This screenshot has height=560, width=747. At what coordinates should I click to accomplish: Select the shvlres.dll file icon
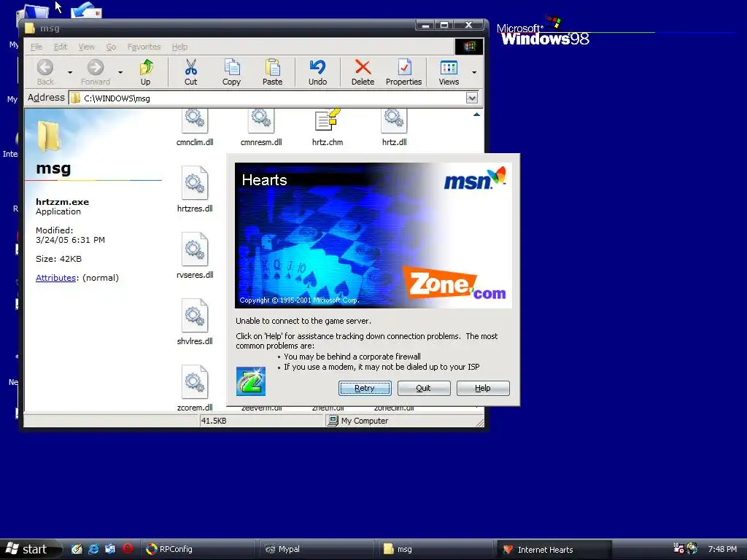click(x=195, y=315)
